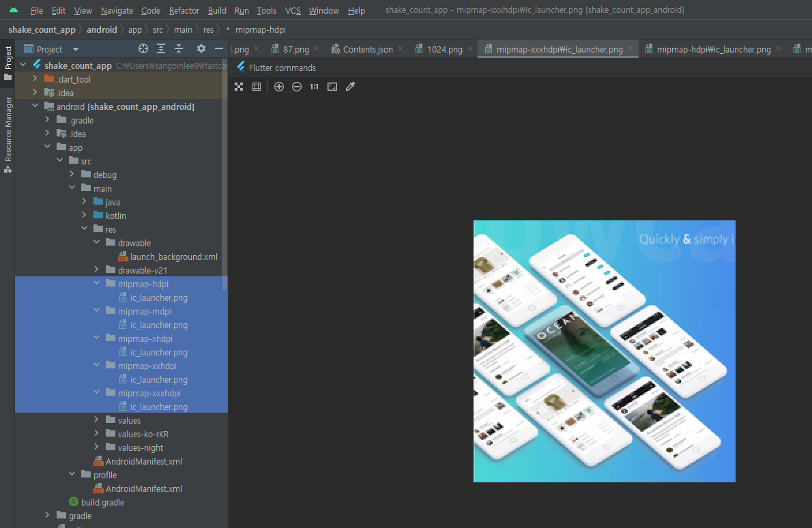This screenshot has height=528, width=812.
Task: Close the 87.png tab
Action: point(317,48)
